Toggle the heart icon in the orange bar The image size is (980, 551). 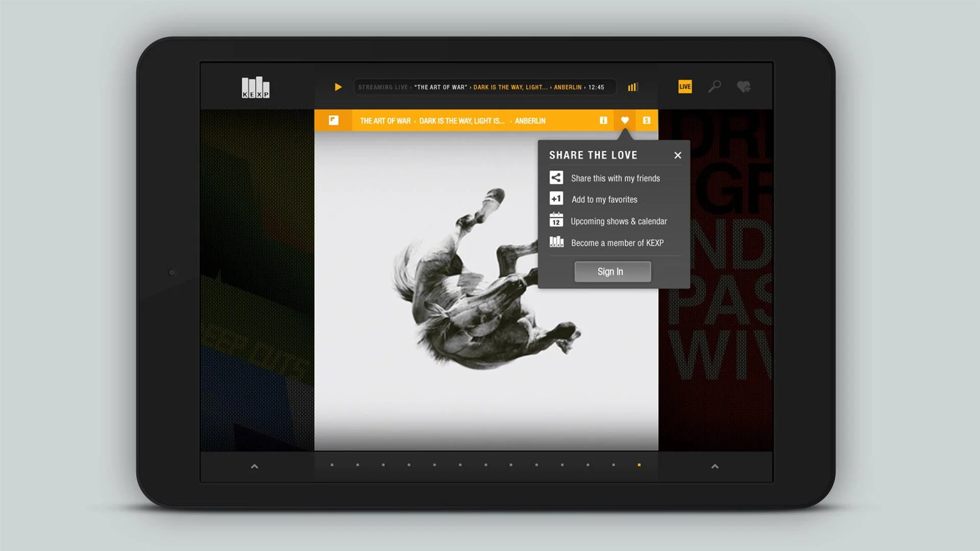click(625, 120)
